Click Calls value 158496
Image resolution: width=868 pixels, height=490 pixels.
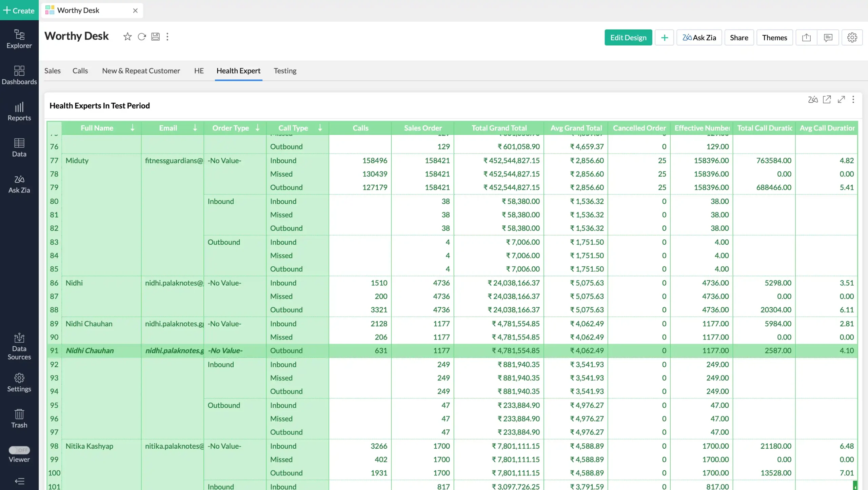point(374,160)
